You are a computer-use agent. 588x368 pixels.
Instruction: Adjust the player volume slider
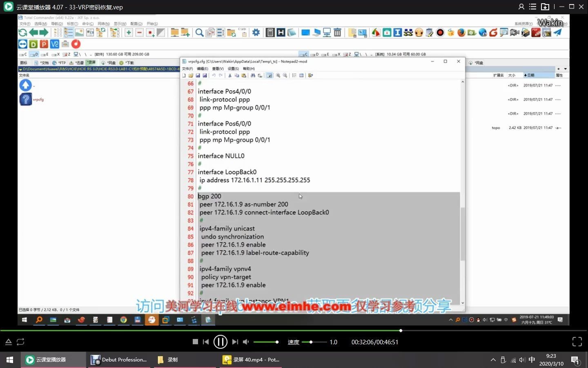tap(266, 342)
